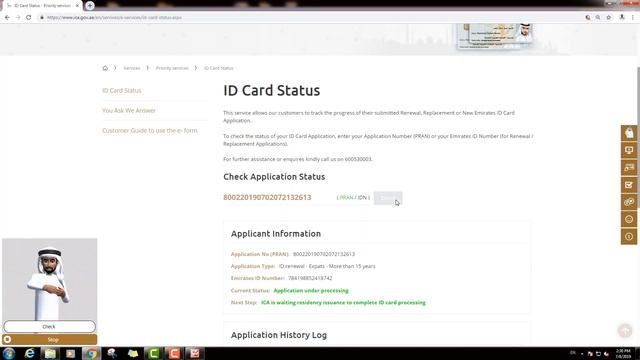Switch to Chrome on the taskbar
640x360 pixels.
[91, 353]
